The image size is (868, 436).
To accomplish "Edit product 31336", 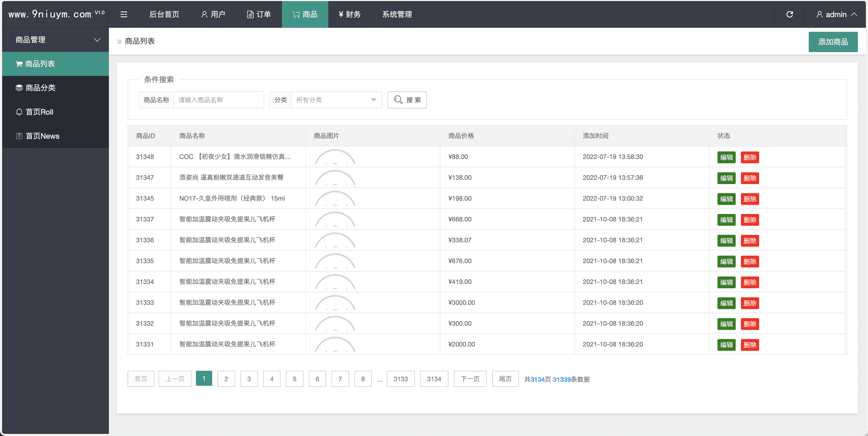I will pyautogui.click(x=726, y=241).
